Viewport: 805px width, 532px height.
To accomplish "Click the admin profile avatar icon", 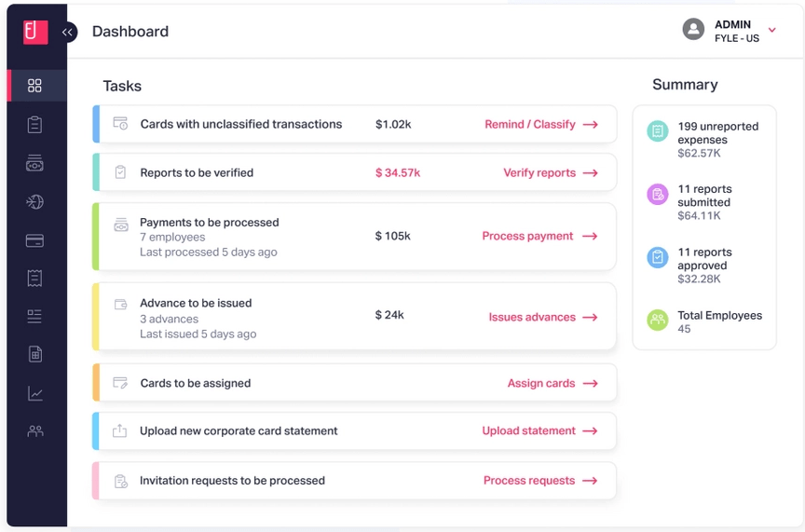I will 693,29.
